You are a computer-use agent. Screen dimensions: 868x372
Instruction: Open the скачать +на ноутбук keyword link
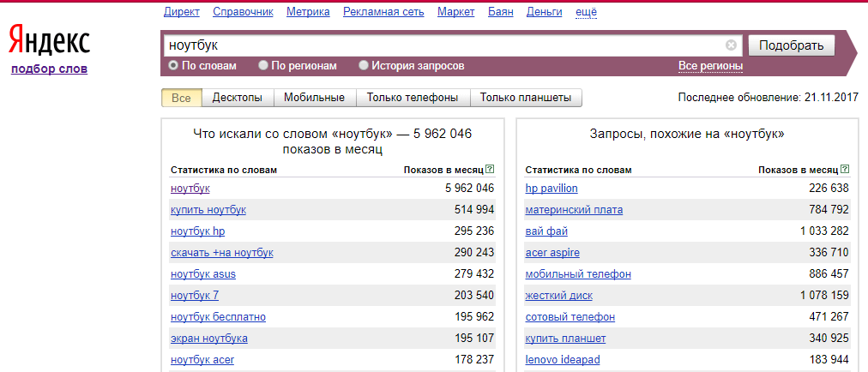pyautogui.click(x=222, y=252)
